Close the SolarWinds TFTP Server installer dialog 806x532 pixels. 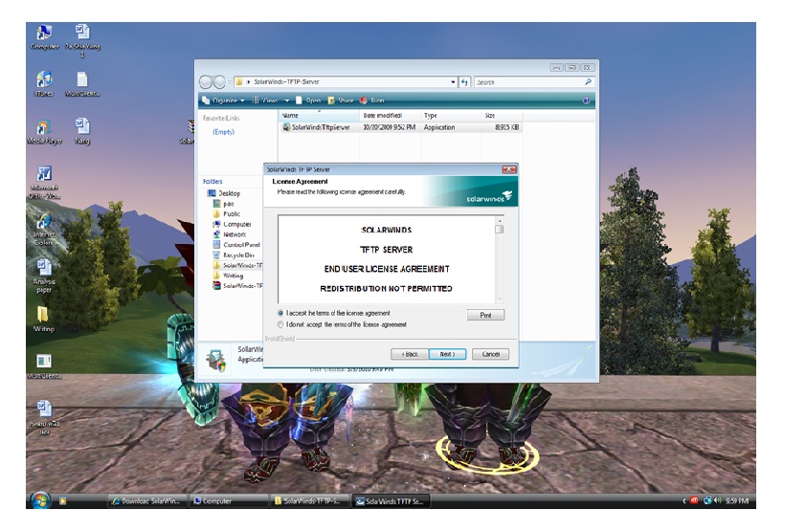coord(509,169)
